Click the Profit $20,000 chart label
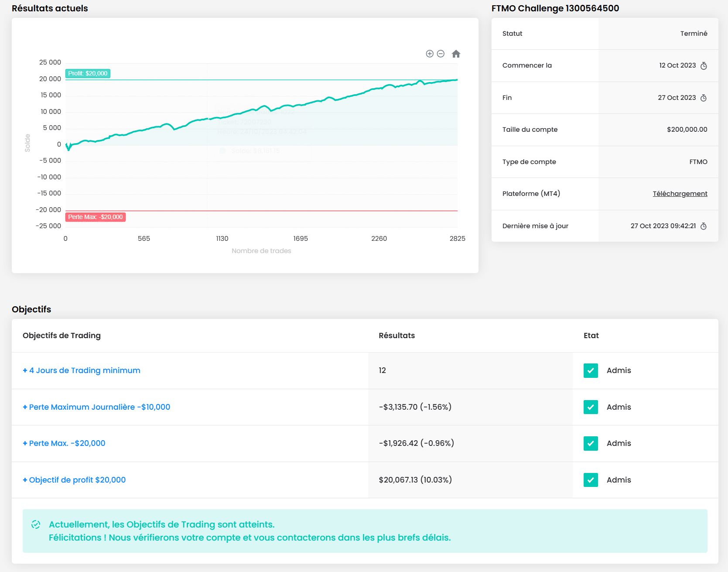The height and width of the screenshot is (572, 728). tap(88, 73)
